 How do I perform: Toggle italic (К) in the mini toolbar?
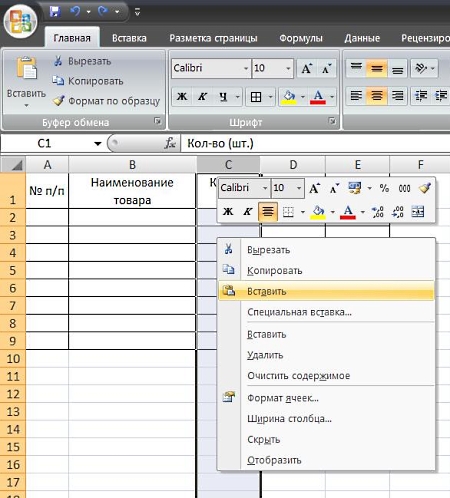[248, 212]
